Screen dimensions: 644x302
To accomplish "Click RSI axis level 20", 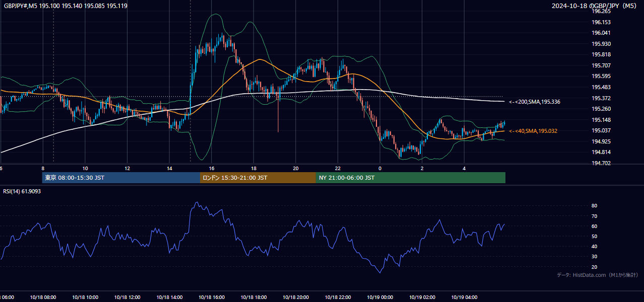I will (x=594, y=267).
